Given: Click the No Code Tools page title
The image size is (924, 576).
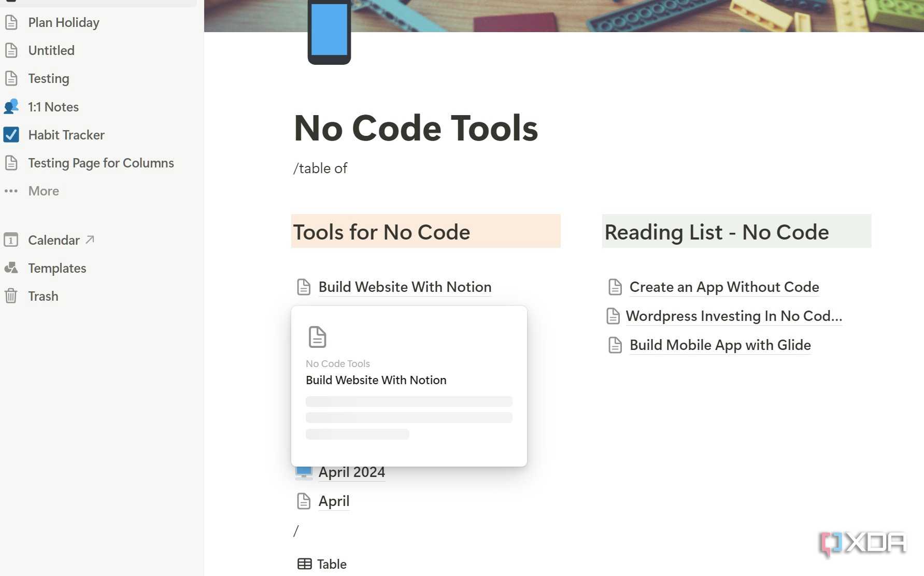Looking at the screenshot, I should tap(416, 128).
